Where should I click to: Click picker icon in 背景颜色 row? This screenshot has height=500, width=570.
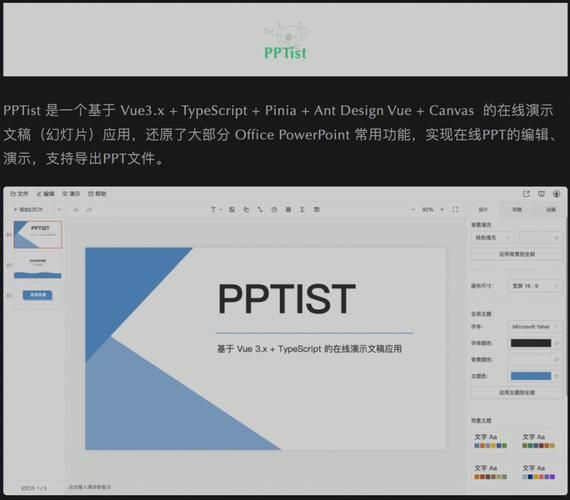pyautogui.click(x=556, y=360)
